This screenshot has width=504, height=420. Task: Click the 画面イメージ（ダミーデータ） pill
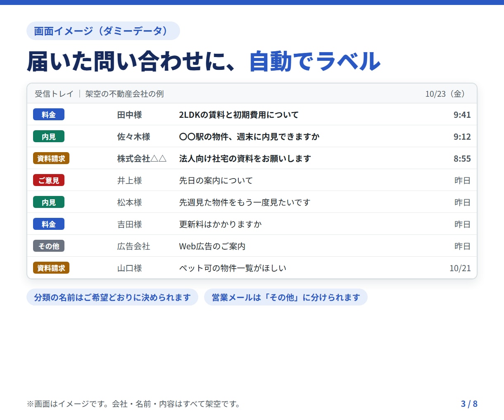click(103, 31)
